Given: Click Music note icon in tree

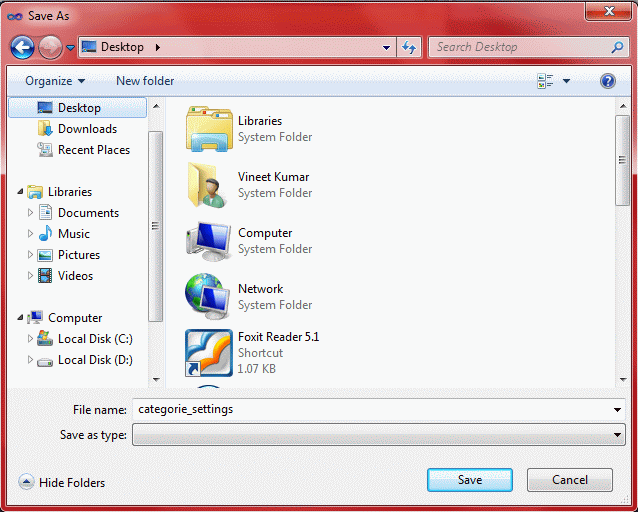Looking at the screenshot, I should pyautogui.click(x=45, y=233).
